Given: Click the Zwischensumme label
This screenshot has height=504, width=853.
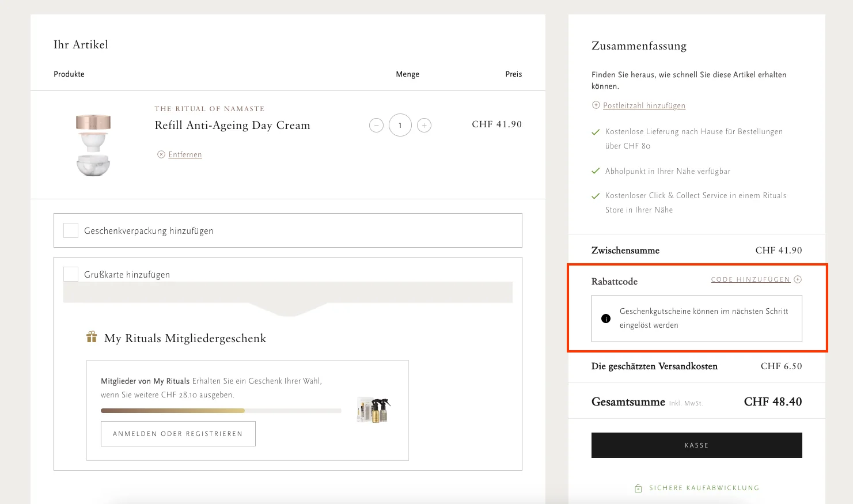Looking at the screenshot, I should pos(625,251).
